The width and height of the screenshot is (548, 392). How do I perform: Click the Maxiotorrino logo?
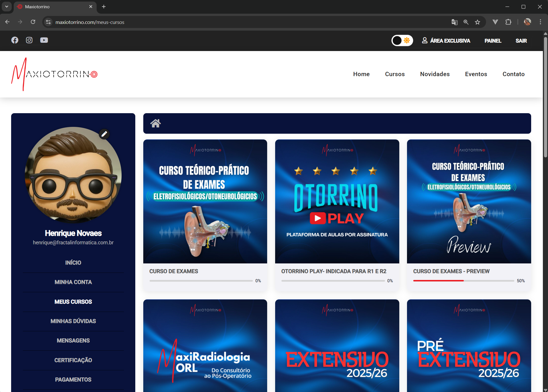click(x=54, y=74)
